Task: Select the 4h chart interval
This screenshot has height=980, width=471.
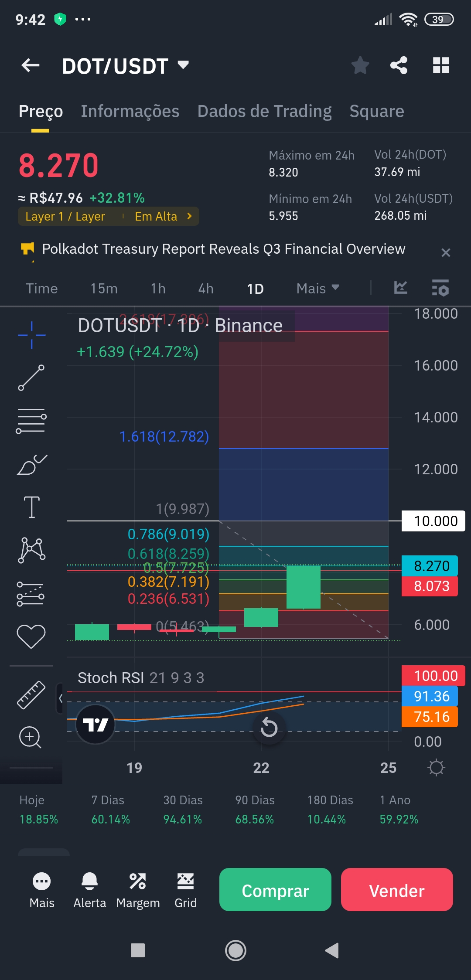Action: tap(206, 289)
